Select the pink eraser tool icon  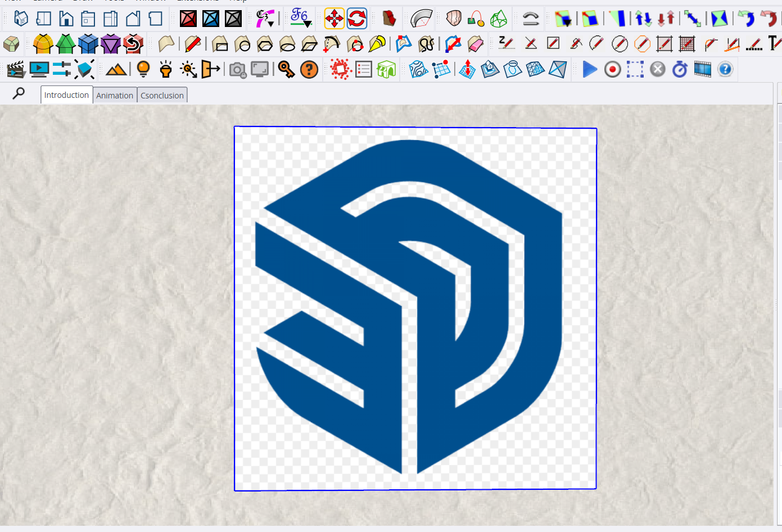point(475,44)
